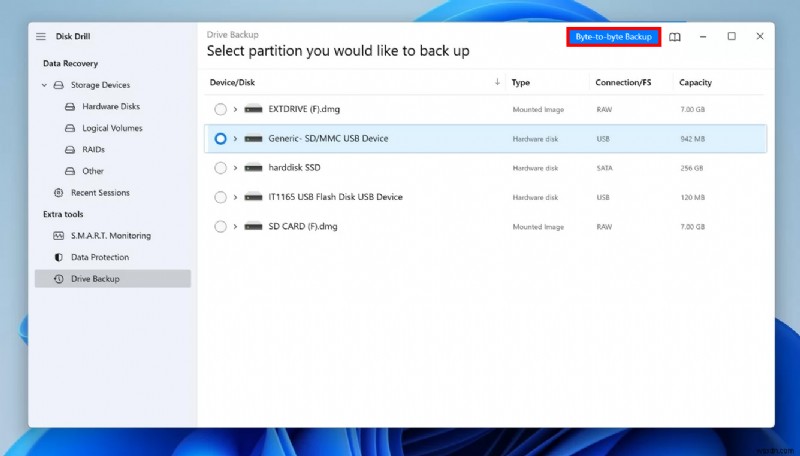Click the IT1165 USB Flash Disk USB Device name

[335, 197]
